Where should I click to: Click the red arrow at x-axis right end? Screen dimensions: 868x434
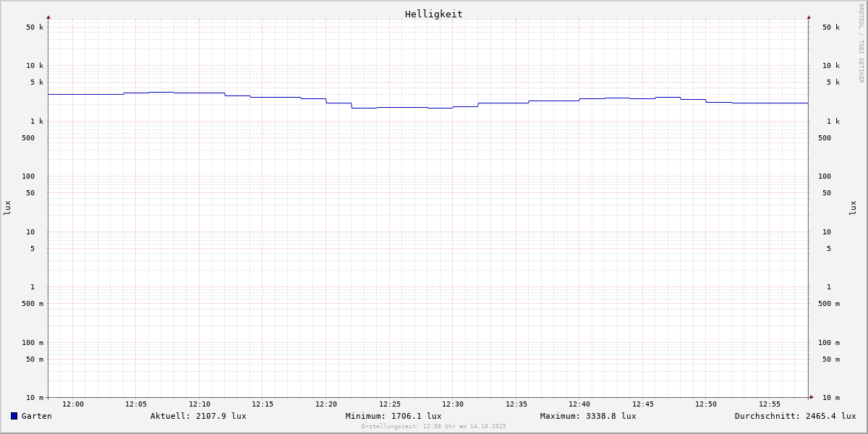[x=812, y=397]
